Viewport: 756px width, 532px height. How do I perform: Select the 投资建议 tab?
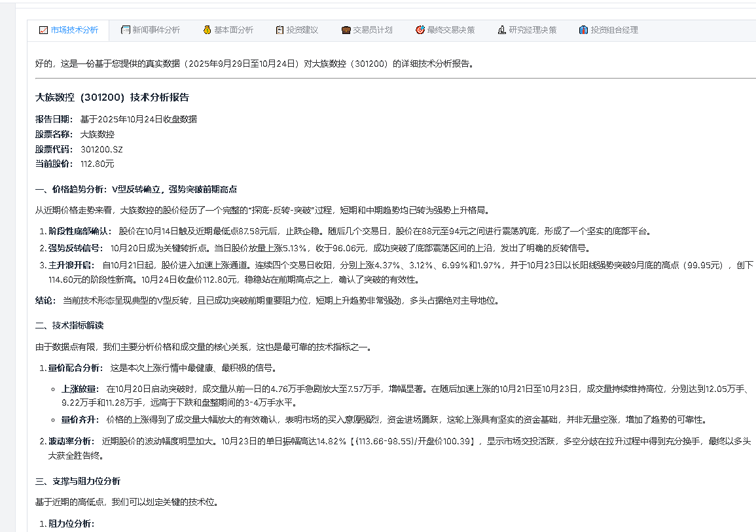[297, 30]
